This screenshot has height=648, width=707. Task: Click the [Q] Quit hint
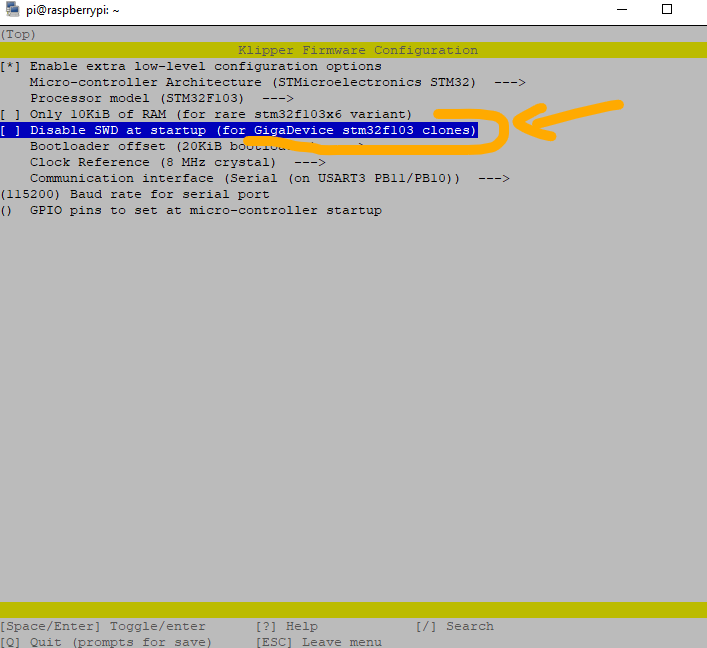coord(106,642)
